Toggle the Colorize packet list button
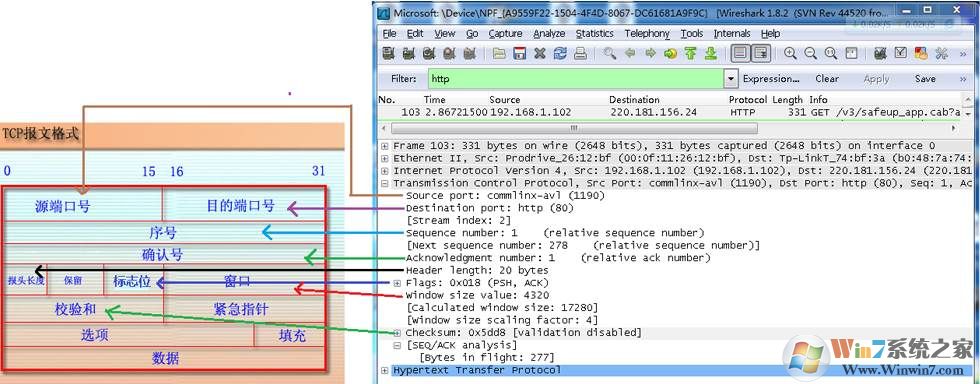 (741, 54)
